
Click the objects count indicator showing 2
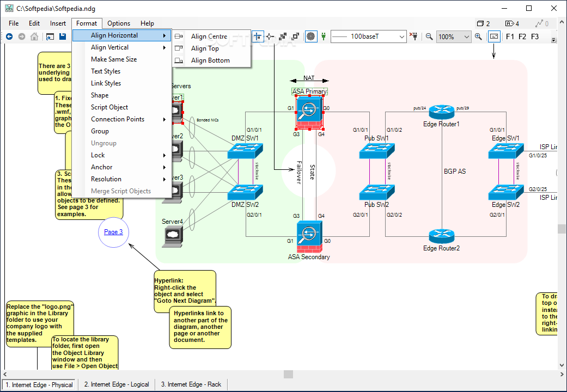click(x=483, y=23)
